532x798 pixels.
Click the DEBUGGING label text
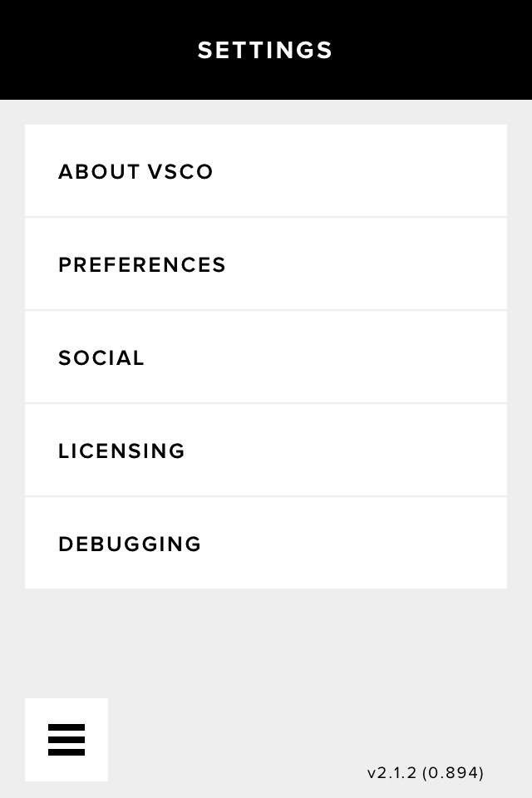[130, 544]
